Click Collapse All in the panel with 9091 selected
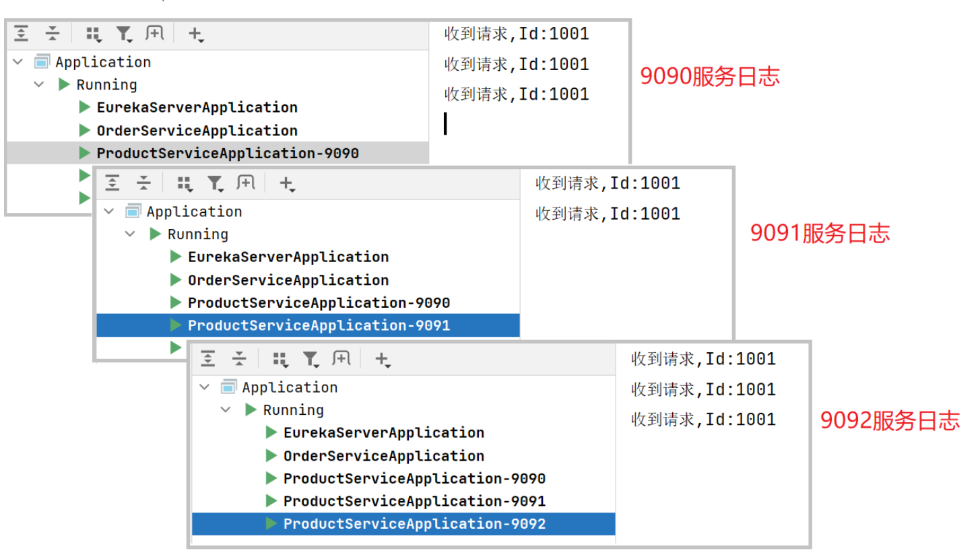The width and height of the screenshot is (980, 557). (143, 183)
